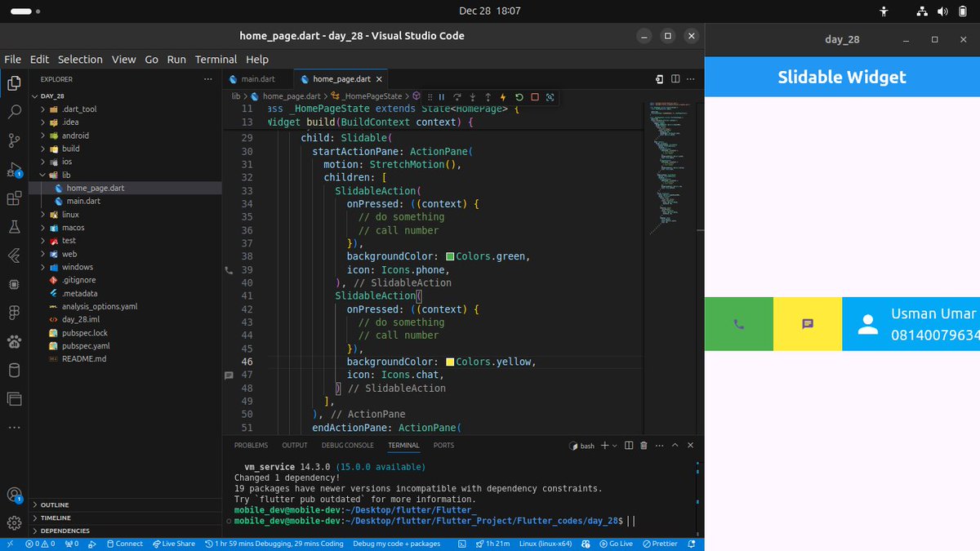Delete the terminal with trash icon
The height and width of the screenshot is (551, 980).
coord(644,446)
